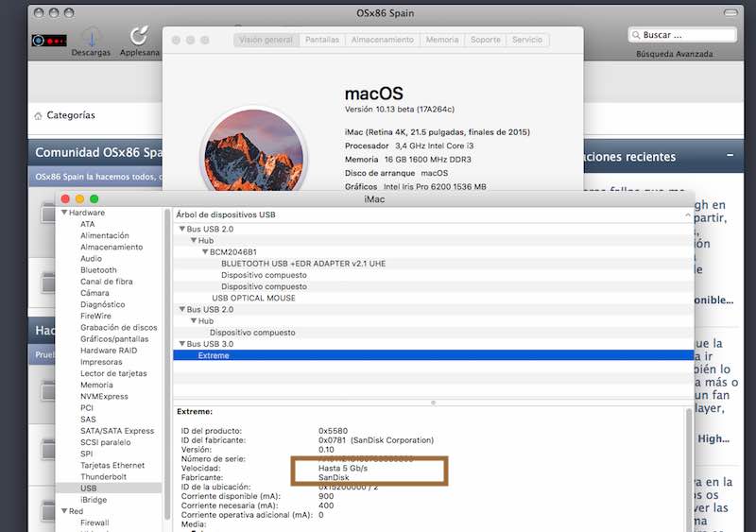Open Descargas in OSx86 Spain toolbar

coord(91,42)
